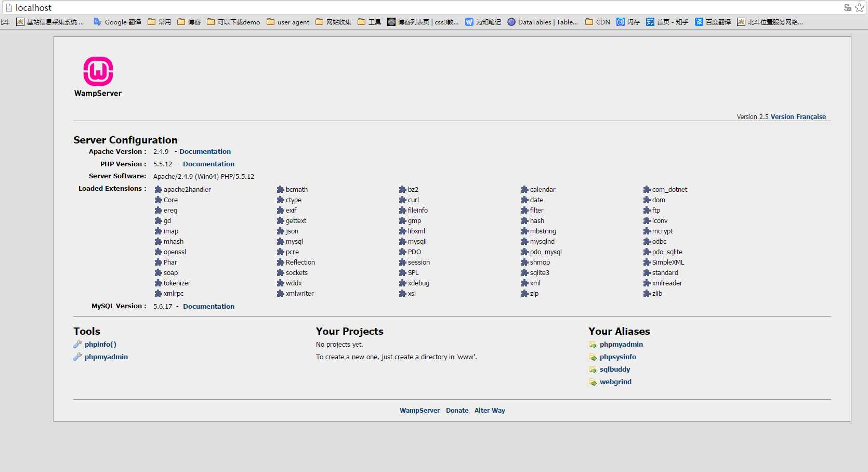868x472 pixels.
Task: Open the 百度翻译 bookmark
Action: click(x=713, y=22)
